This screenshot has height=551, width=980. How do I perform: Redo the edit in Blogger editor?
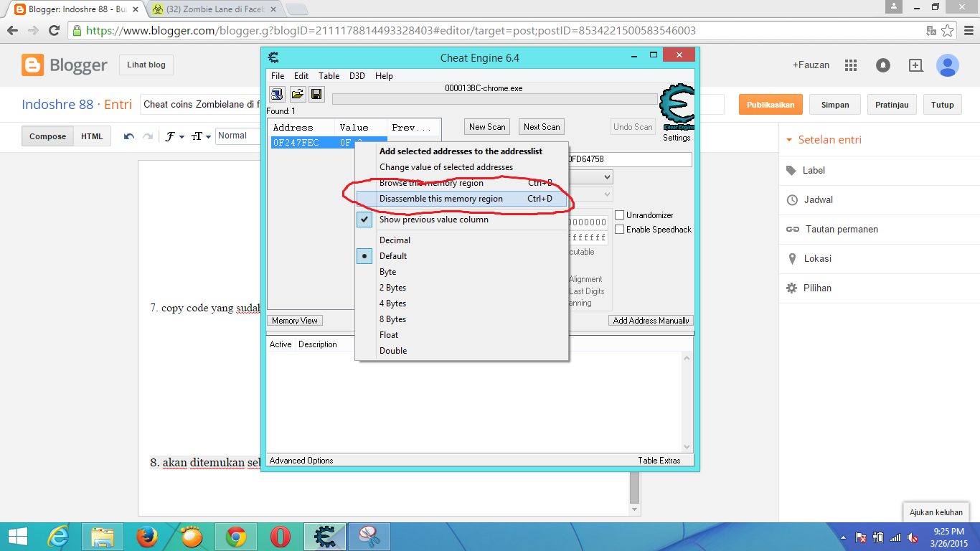coord(148,136)
